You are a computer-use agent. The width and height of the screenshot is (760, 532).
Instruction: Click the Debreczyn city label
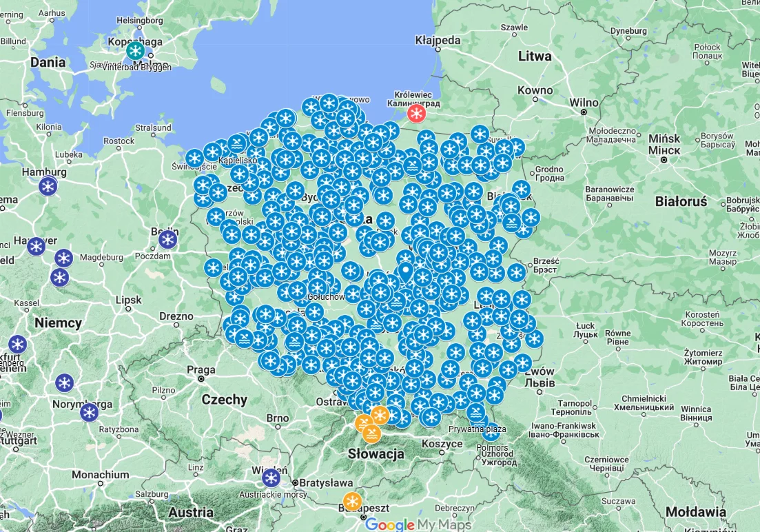[x=455, y=508]
